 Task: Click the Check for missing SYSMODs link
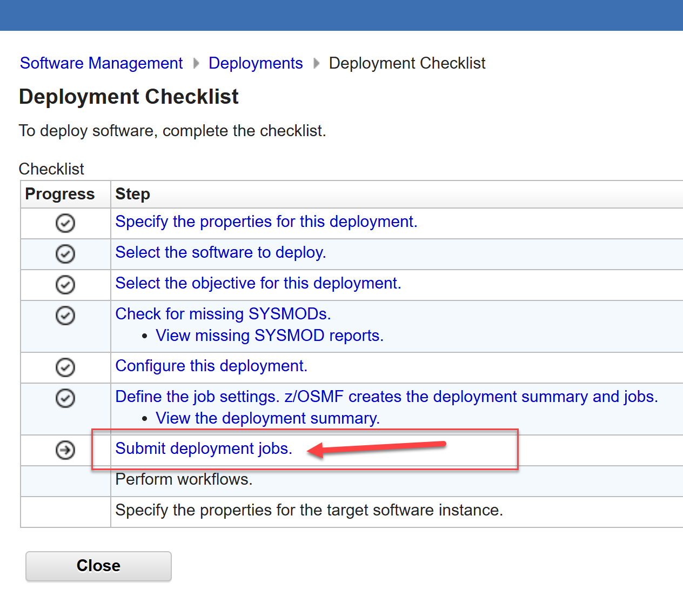pos(223,314)
